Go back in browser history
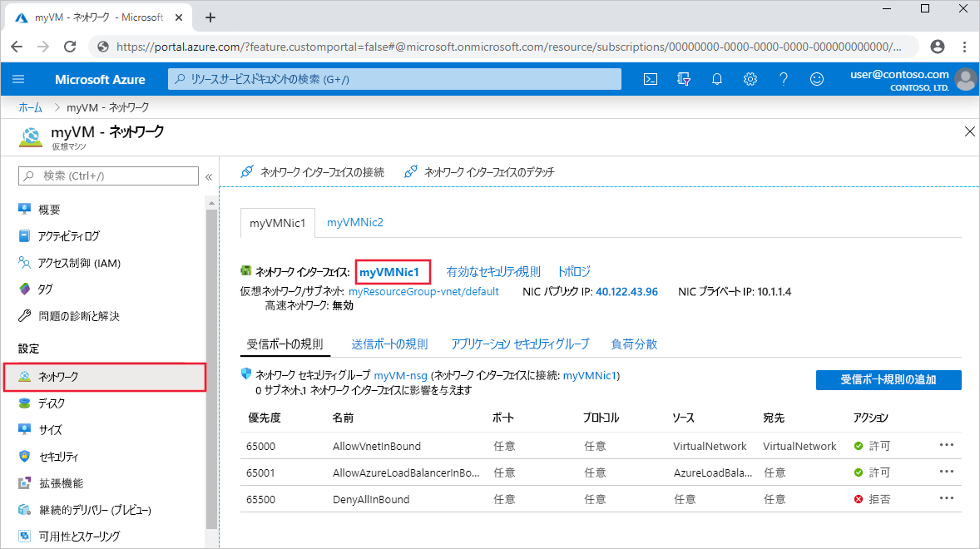Image resolution: width=980 pixels, height=549 pixels. 17,47
